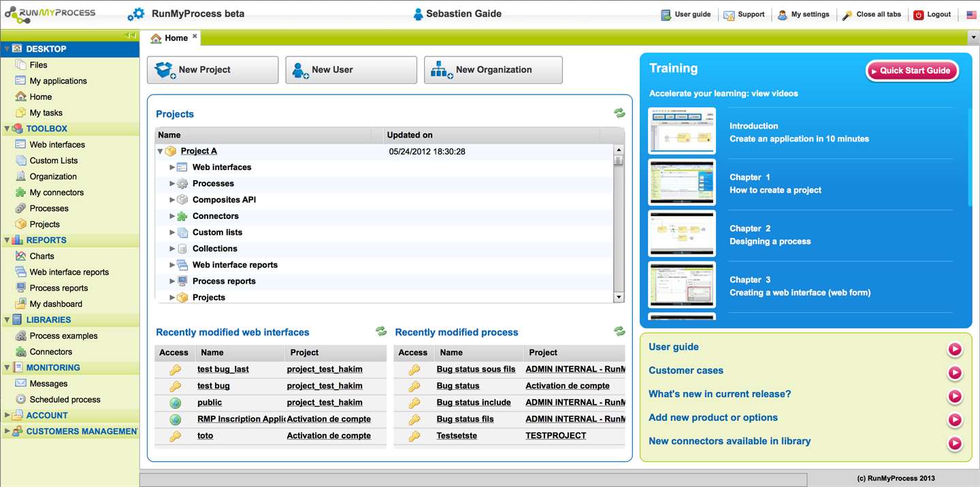Image resolution: width=980 pixels, height=487 pixels.
Task: Click Projects list scrollbar down arrow
Action: click(x=619, y=297)
